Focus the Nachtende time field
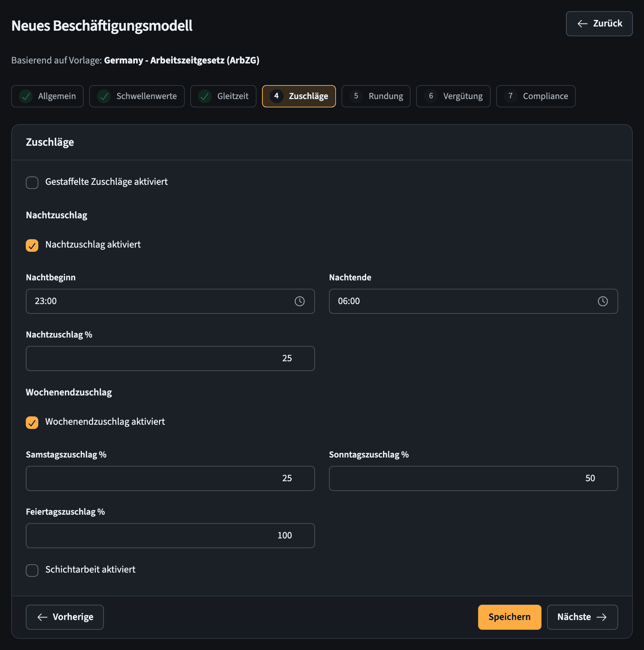The height and width of the screenshot is (650, 644). [x=473, y=301]
